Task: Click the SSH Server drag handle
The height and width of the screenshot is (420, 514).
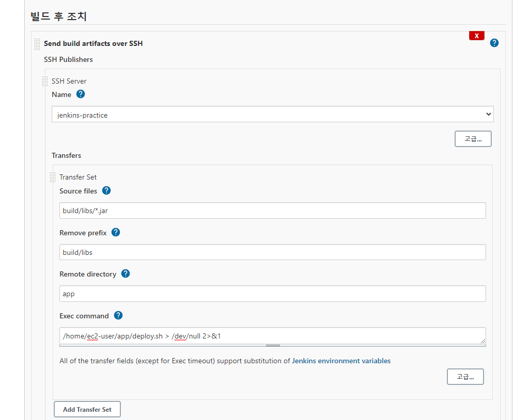Action: [x=45, y=81]
